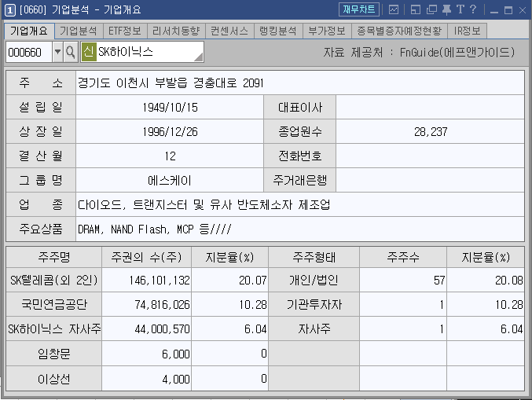Expand the stock name field corner triangle
The width and height of the screenshot is (532, 400).
pyautogui.click(x=199, y=57)
